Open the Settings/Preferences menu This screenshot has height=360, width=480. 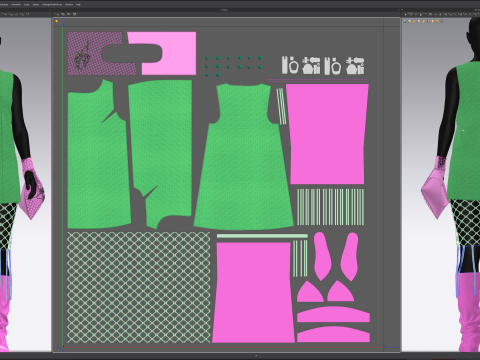[52, 5]
